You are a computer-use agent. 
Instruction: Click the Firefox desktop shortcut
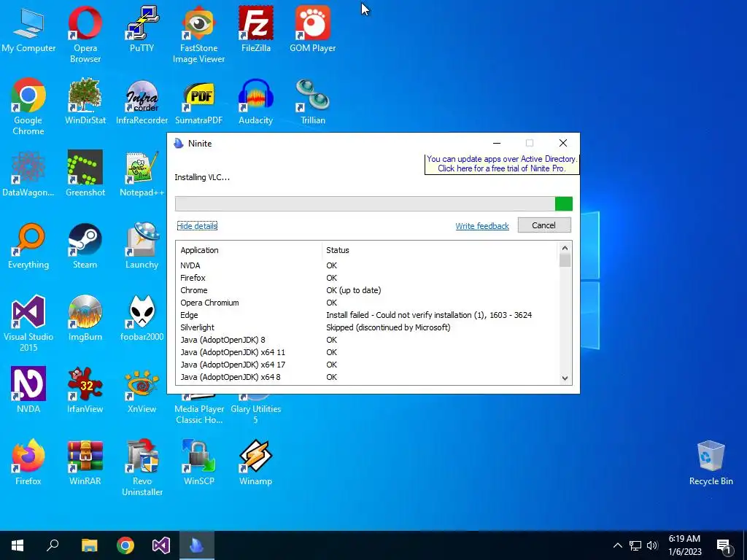click(28, 462)
